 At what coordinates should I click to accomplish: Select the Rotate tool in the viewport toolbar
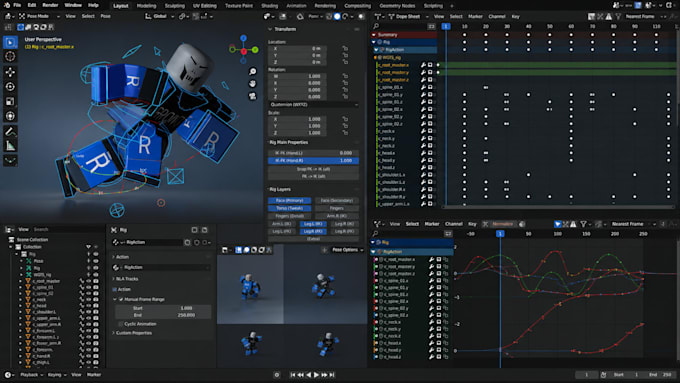point(10,87)
